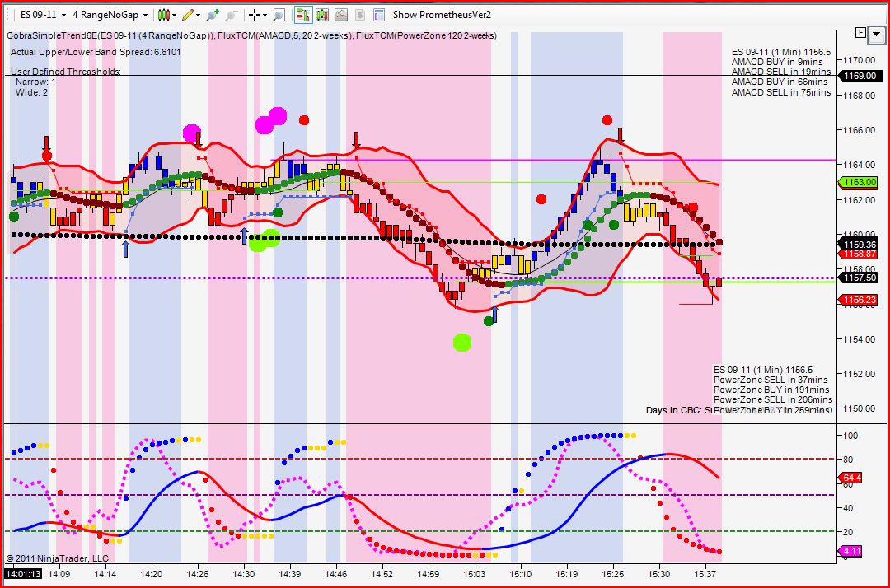Click the large lime dot below 15:03 low

(462, 343)
